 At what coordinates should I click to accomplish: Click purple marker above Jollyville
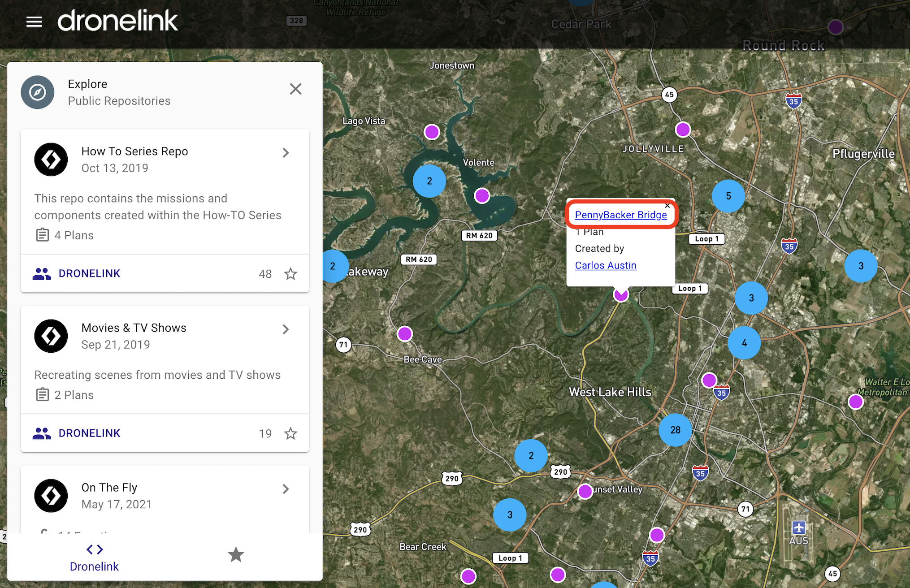tap(683, 130)
